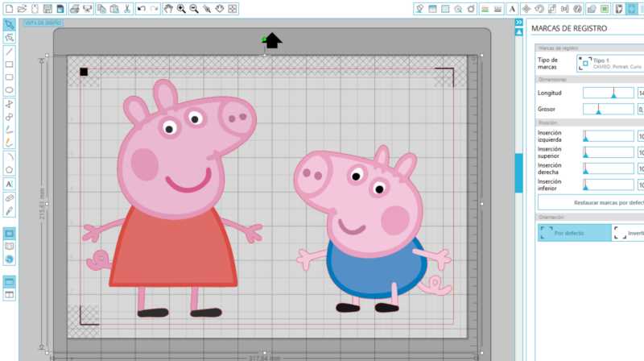Open the Library view icon
The width and height of the screenshot is (644, 361).
[x=9, y=247]
